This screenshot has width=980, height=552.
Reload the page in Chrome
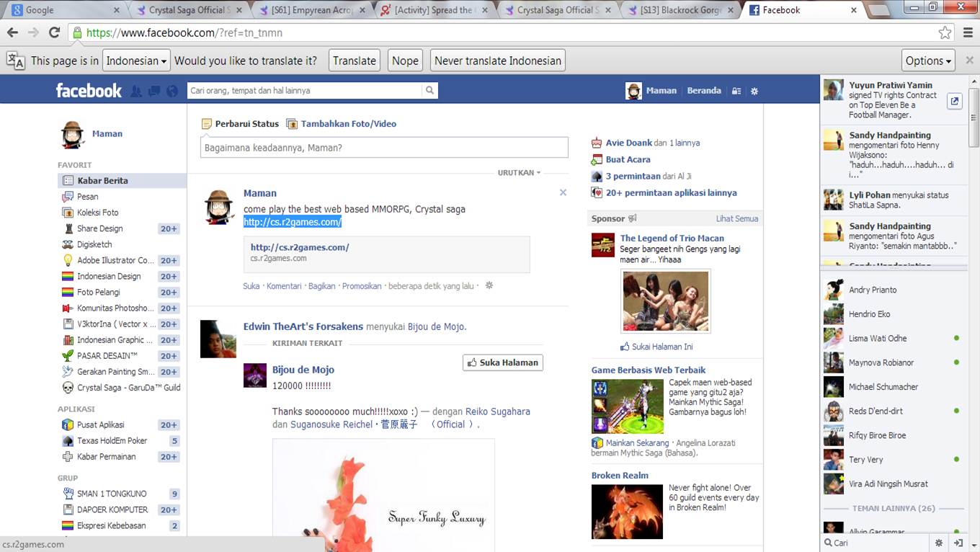[54, 33]
